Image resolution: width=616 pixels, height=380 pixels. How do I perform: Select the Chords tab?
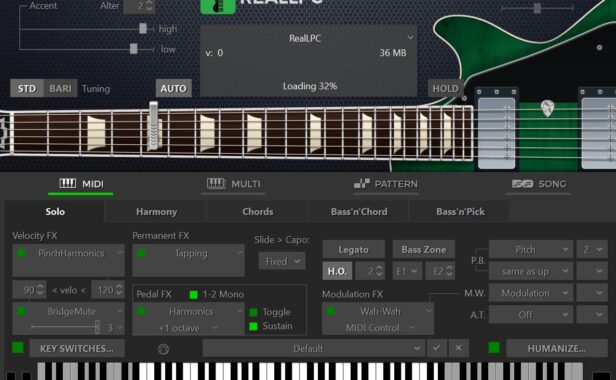(x=257, y=211)
